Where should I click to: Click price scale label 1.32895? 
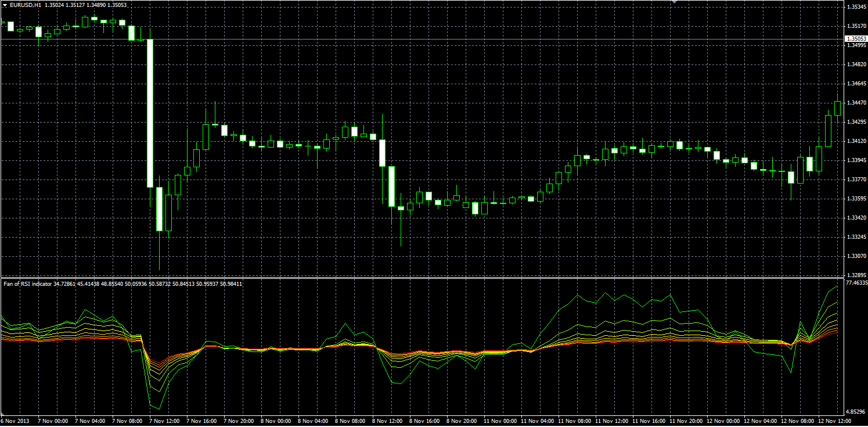point(857,275)
